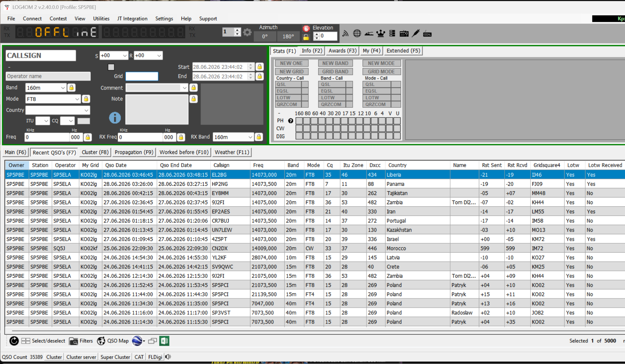Open the JT Integration menu
This screenshot has height=364, width=625.
coord(132,19)
